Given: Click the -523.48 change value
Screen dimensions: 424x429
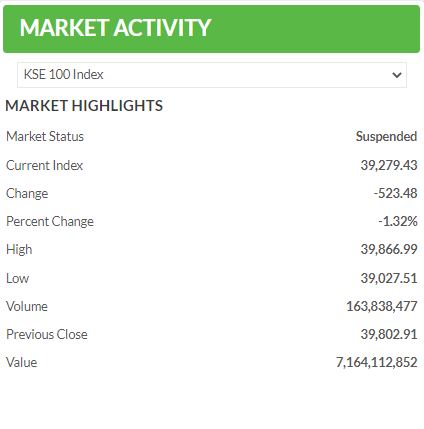Looking at the screenshot, I should click(395, 193).
